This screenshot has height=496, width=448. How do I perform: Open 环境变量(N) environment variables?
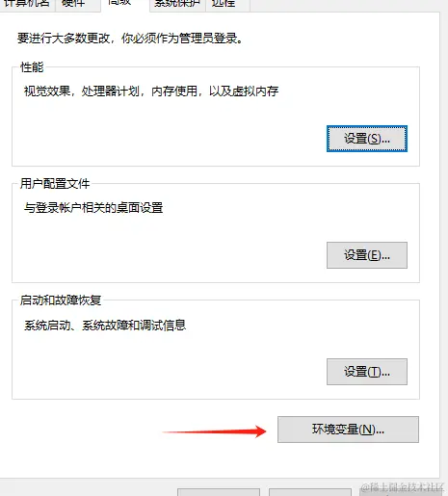pyautogui.click(x=348, y=430)
